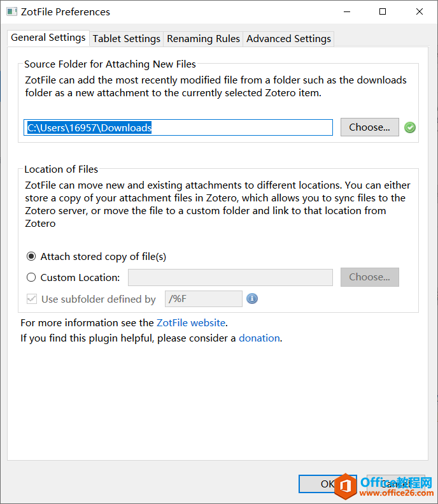The image size is (438, 504).
Task: Click the subfolder pattern /%F field
Action: pyautogui.click(x=204, y=299)
